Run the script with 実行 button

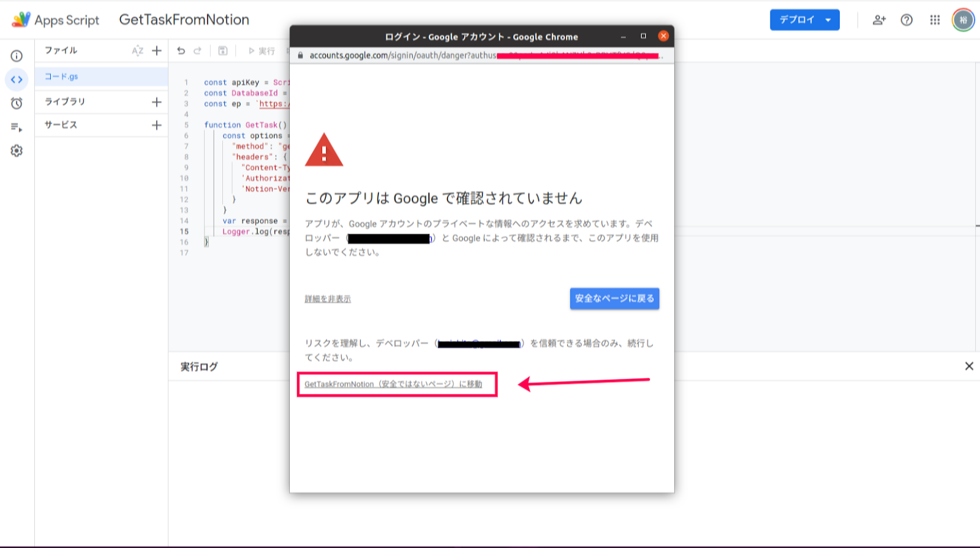262,51
